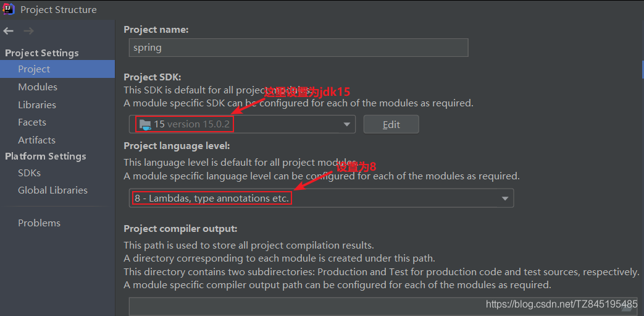Click the blue scrollbar marker at right edge
Image resolution: width=644 pixels, height=316 pixels.
tap(643, 69)
